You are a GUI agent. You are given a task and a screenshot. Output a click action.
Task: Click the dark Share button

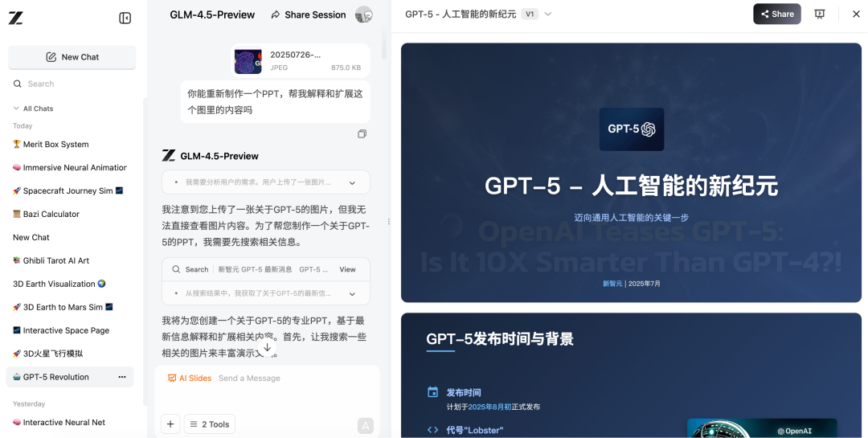click(x=776, y=14)
